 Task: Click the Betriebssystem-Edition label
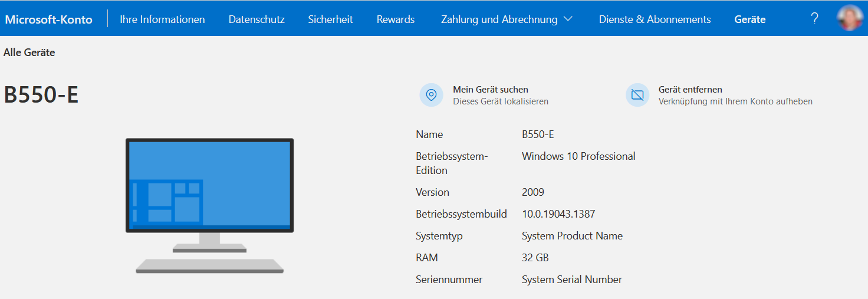452,163
